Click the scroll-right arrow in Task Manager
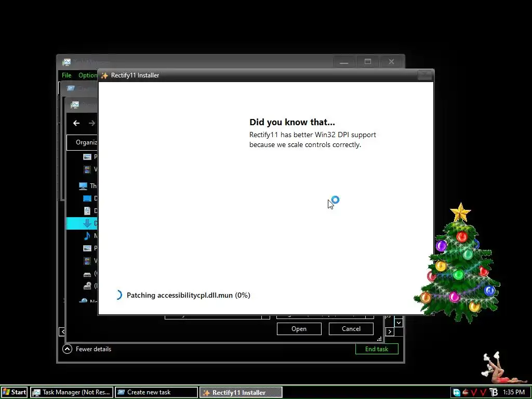This screenshot has width=532, height=399. tap(390, 331)
